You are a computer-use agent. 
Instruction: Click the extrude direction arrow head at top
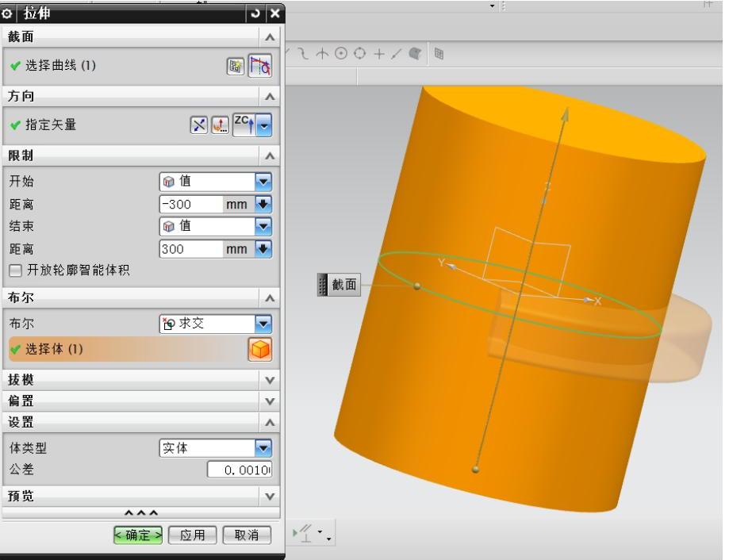[565, 114]
